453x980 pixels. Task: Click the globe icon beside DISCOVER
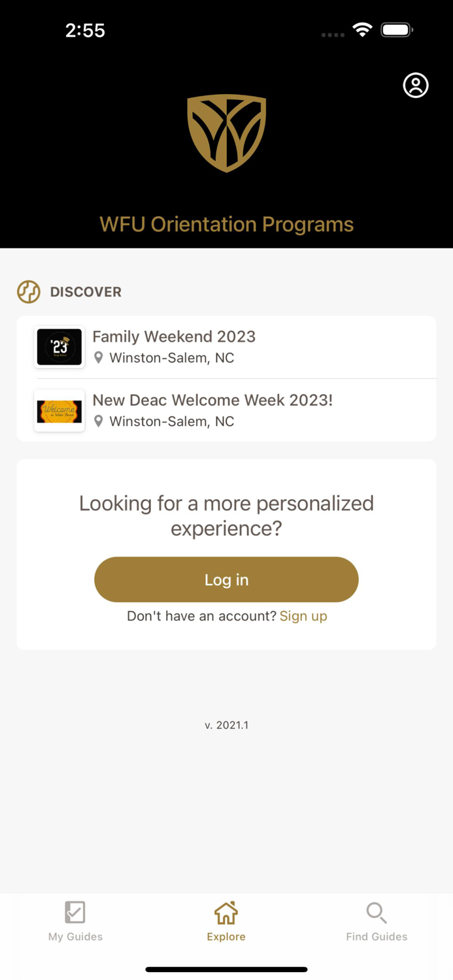click(x=28, y=292)
